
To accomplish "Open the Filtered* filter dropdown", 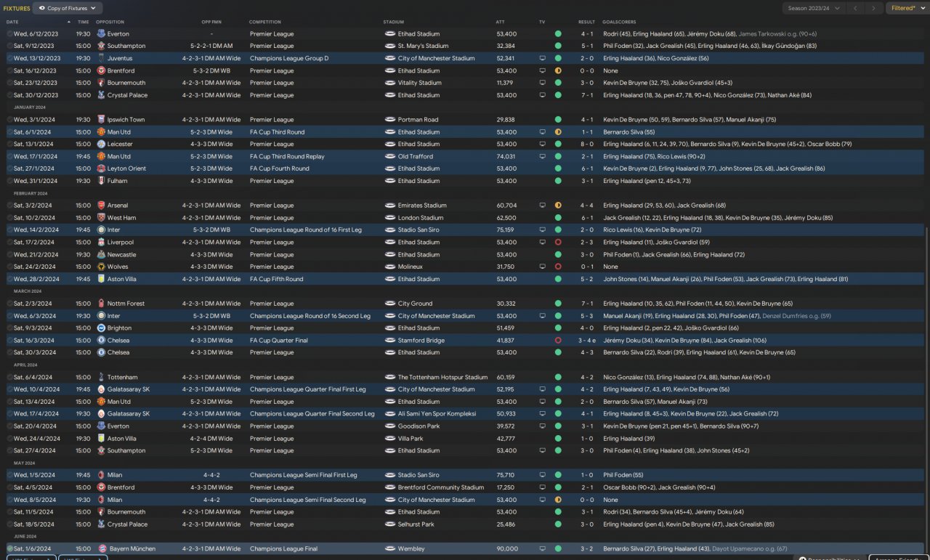I will [907, 8].
